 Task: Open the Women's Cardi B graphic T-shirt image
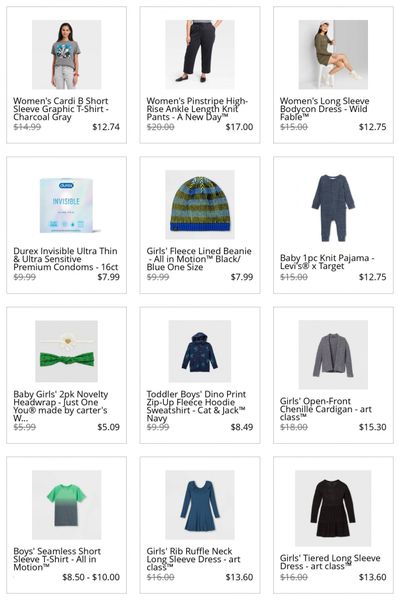(67, 55)
